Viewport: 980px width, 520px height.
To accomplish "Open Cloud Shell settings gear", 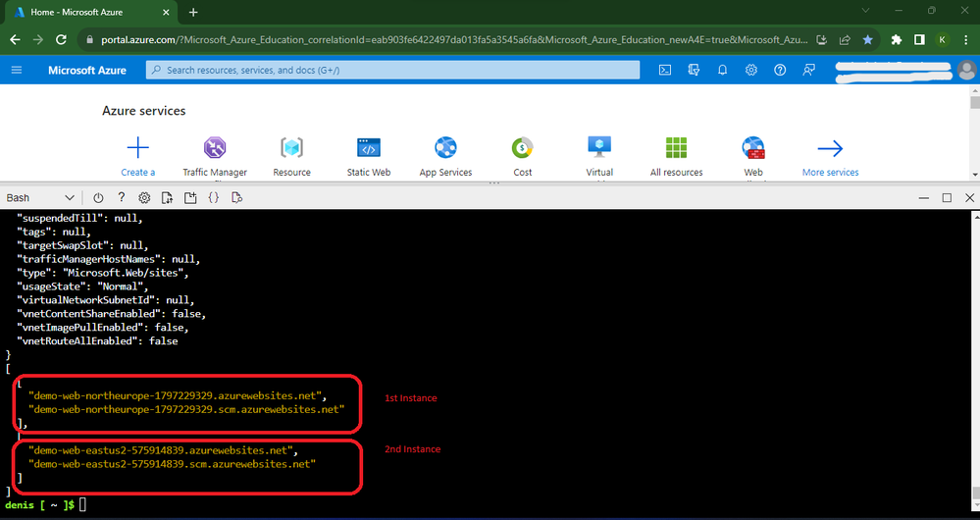I will pos(144,197).
